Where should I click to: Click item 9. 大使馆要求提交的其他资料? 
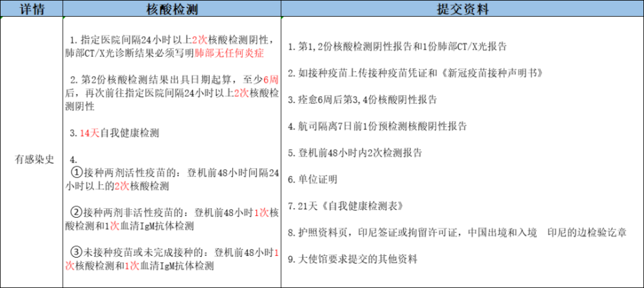point(352,259)
